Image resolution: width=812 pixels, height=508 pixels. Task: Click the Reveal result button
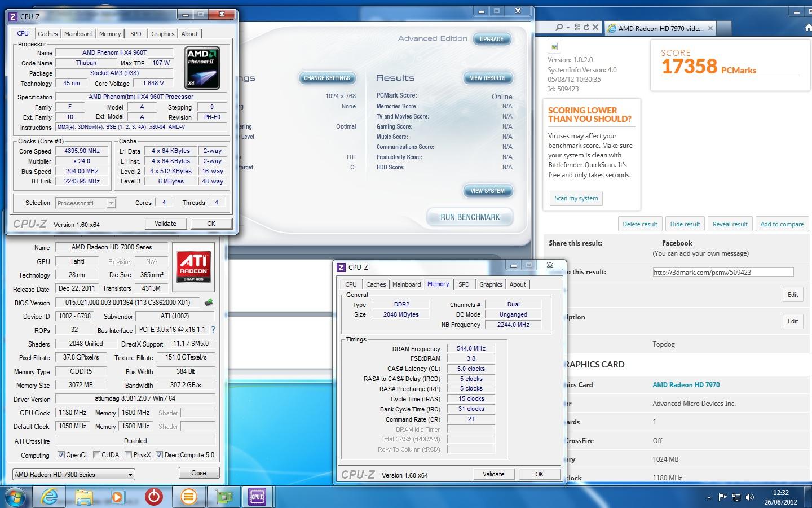point(730,224)
